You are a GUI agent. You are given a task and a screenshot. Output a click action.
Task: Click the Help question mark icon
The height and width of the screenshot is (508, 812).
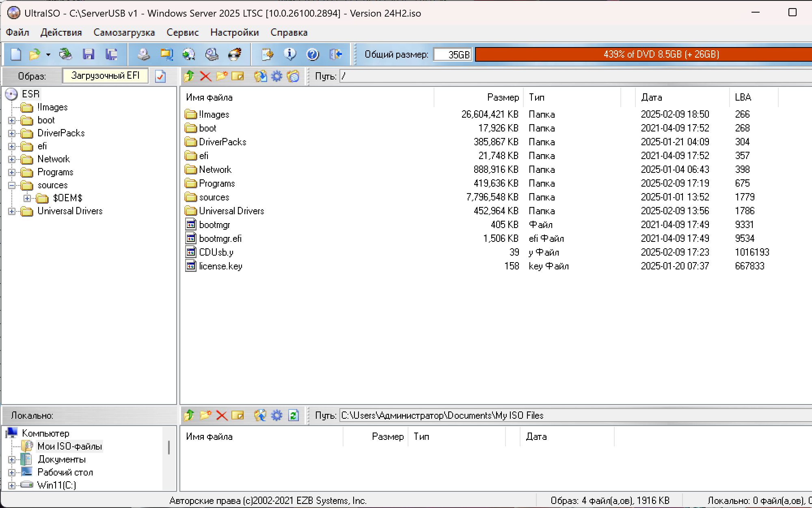tap(313, 54)
